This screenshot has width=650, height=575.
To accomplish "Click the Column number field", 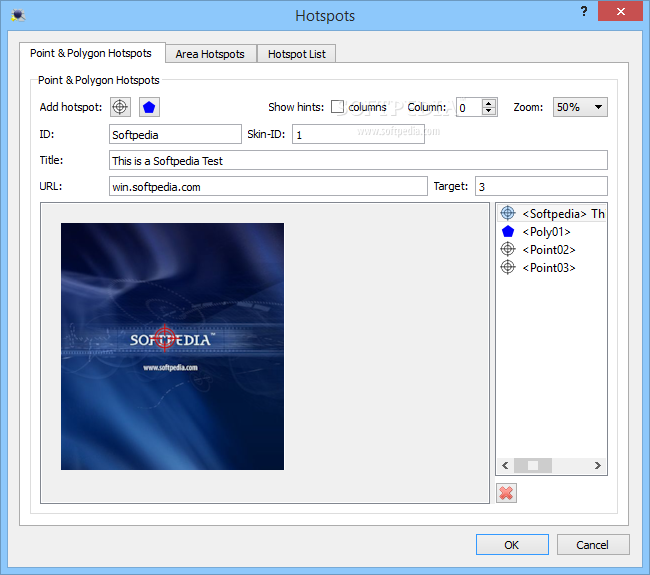I will point(469,107).
